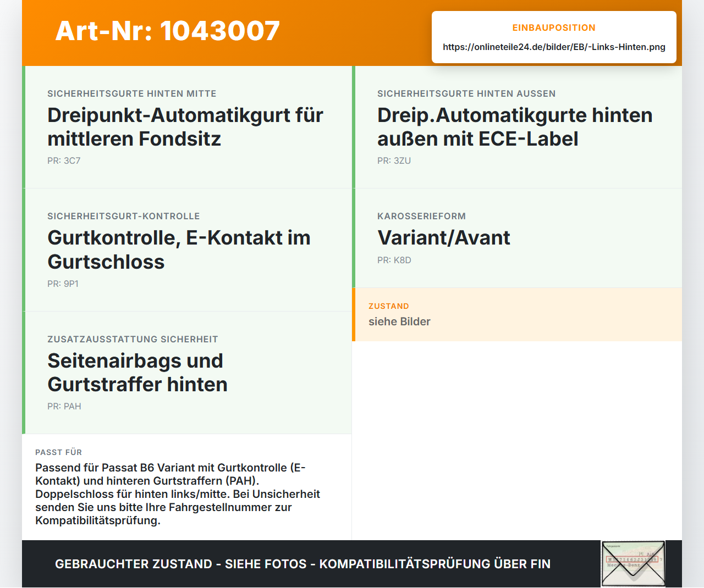Click the PASST FÜR label

click(58, 452)
